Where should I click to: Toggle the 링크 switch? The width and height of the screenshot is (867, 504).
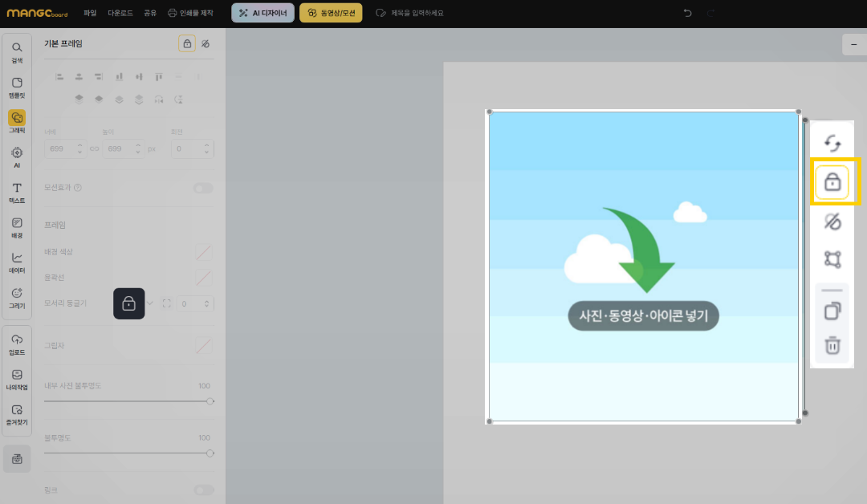pyautogui.click(x=203, y=490)
